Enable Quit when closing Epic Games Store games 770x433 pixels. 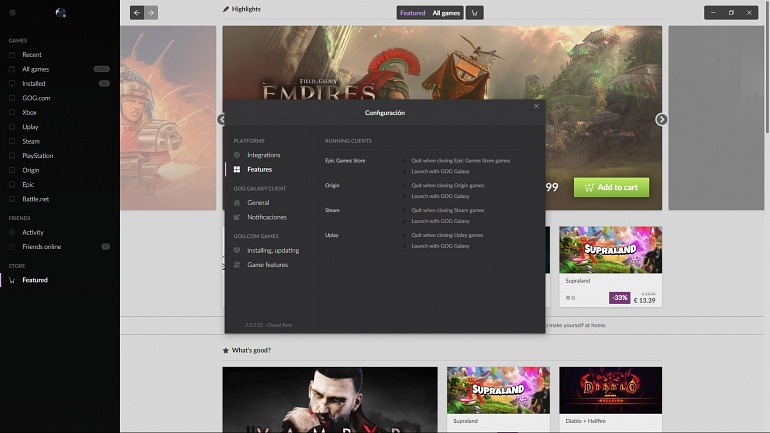click(404, 161)
